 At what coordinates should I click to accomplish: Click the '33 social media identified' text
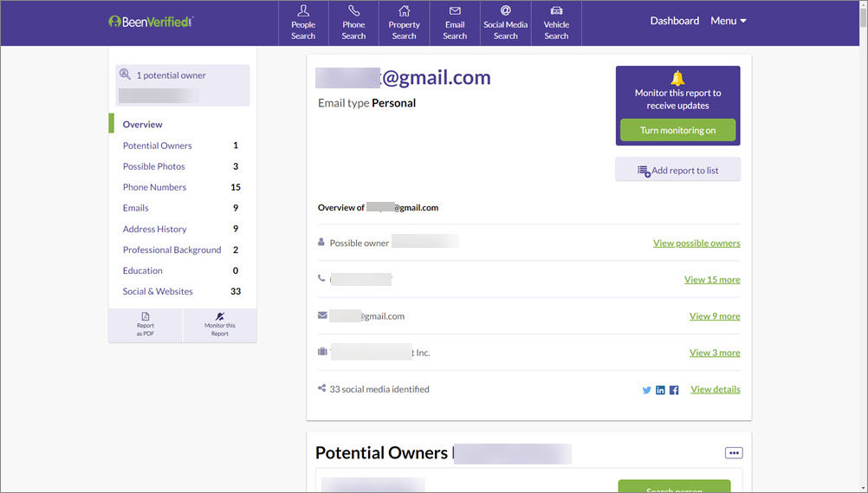pyautogui.click(x=379, y=389)
